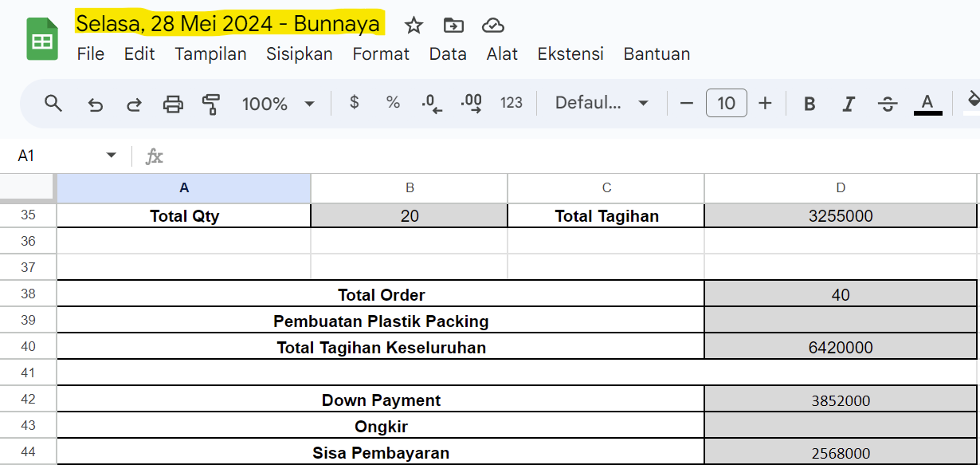Select the cell with value 40

[841, 294]
